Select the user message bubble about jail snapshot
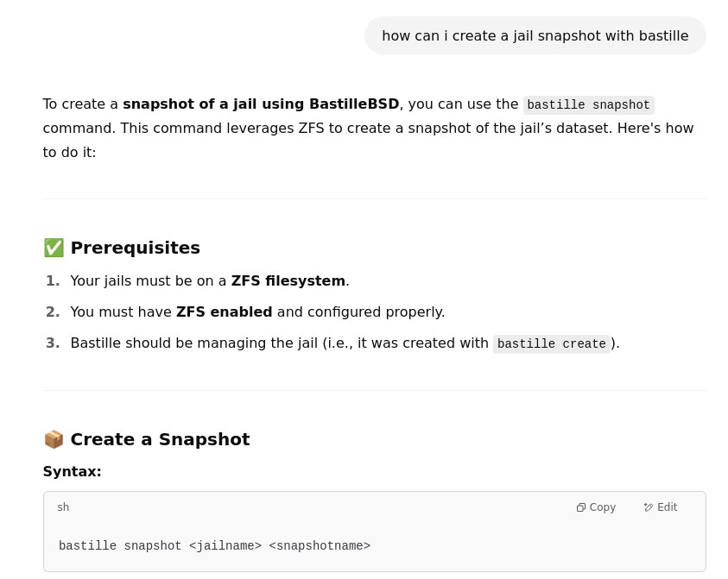This screenshot has height=579, width=728. click(x=535, y=35)
